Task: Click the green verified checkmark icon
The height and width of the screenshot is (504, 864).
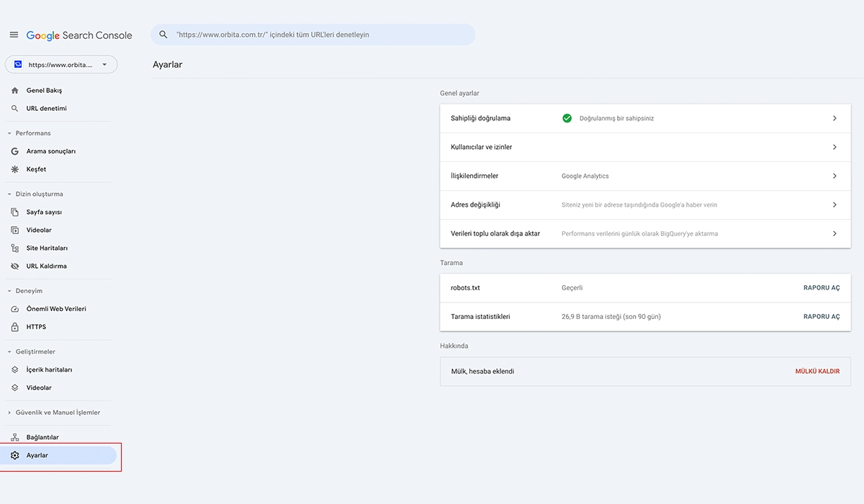Action: click(x=567, y=118)
